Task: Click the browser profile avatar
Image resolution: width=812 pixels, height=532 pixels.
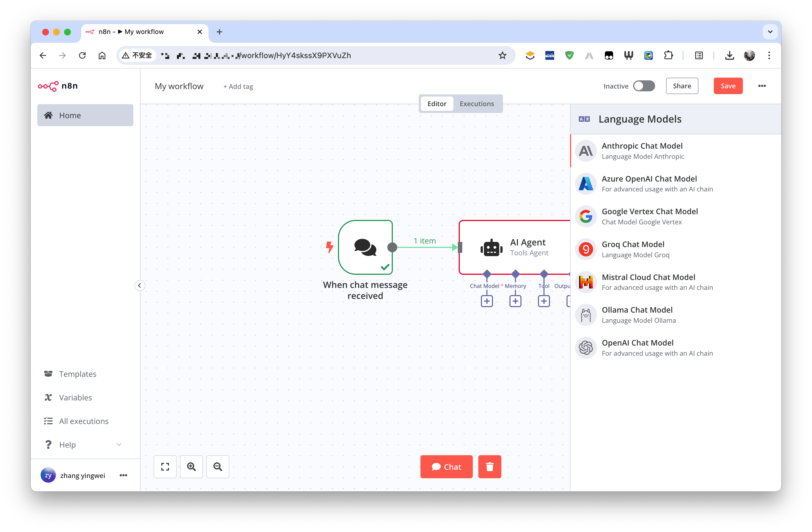Action: (x=749, y=55)
